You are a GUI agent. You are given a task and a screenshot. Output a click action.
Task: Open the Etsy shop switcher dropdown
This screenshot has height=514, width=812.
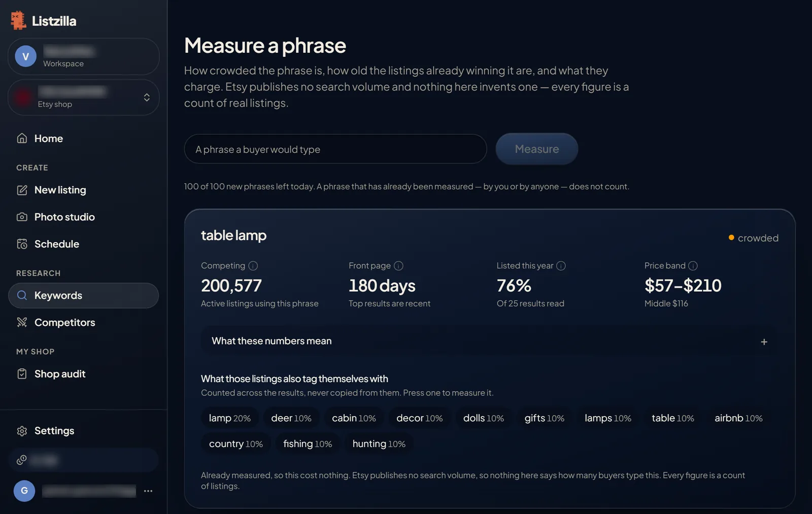(83, 97)
